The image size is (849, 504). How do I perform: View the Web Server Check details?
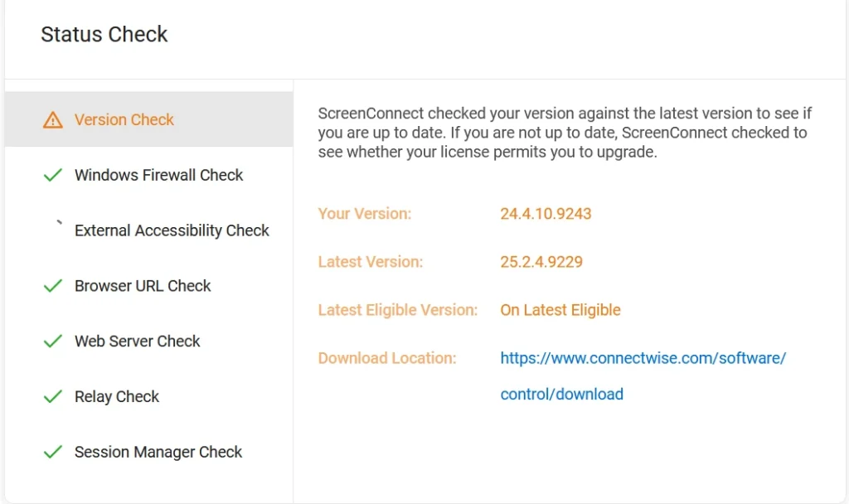point(138,342)
